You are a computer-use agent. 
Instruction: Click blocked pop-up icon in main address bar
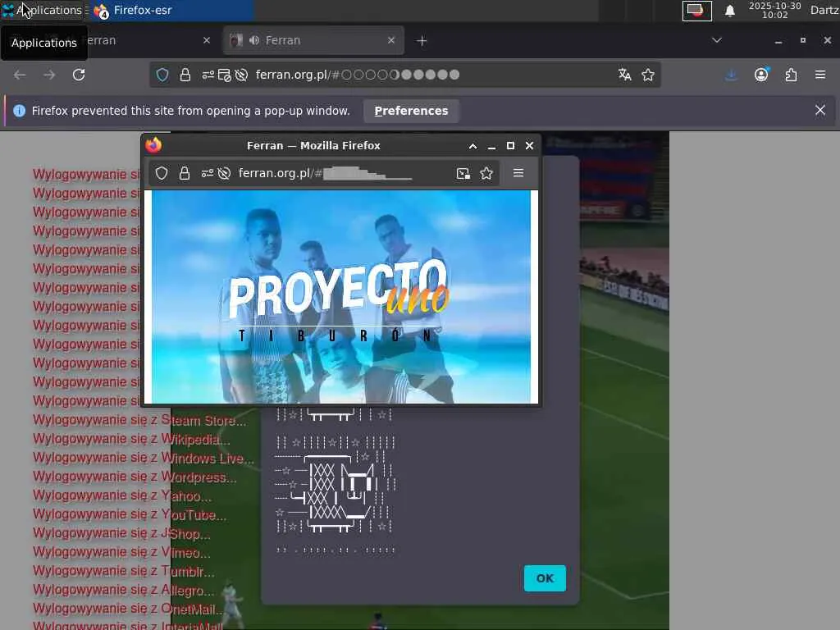[225, 75]
